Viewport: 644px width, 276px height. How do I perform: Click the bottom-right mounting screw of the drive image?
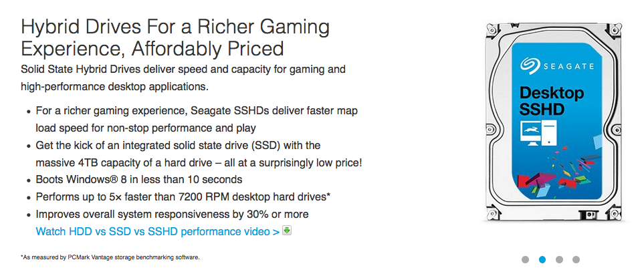tap(614, 213)
